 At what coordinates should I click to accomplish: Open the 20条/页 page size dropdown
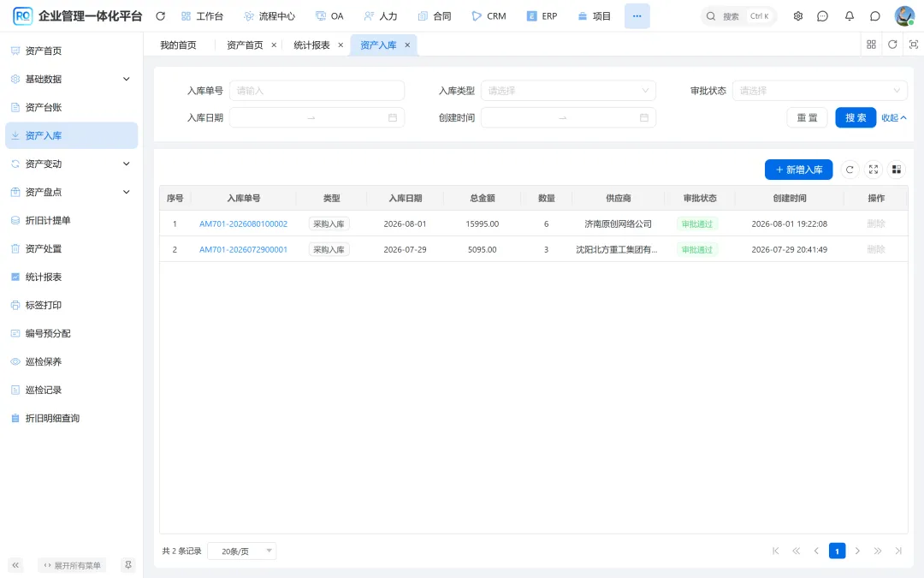242,551
